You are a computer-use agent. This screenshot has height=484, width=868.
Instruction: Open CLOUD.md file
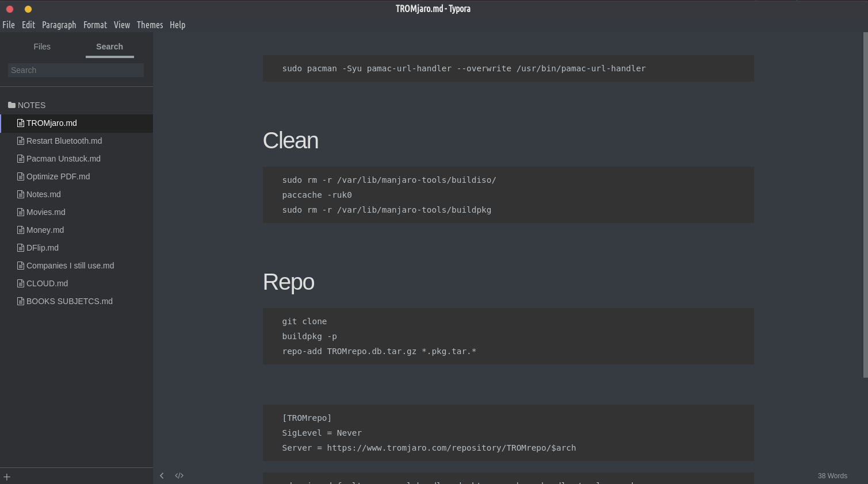click(77, 283)
